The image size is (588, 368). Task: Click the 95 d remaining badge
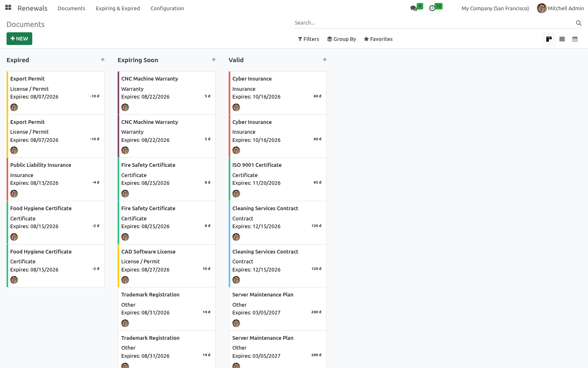[x=317, y=182]
